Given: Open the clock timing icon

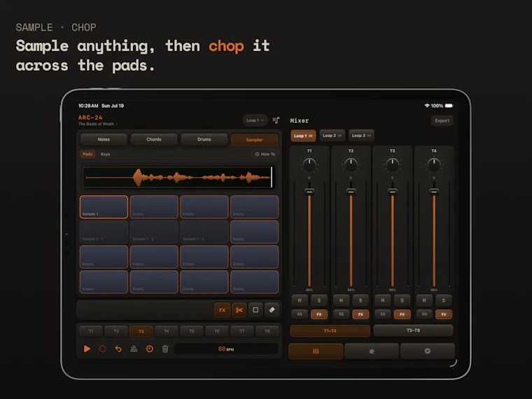Looking at the screenshot, I should click(x=150, y=349).
